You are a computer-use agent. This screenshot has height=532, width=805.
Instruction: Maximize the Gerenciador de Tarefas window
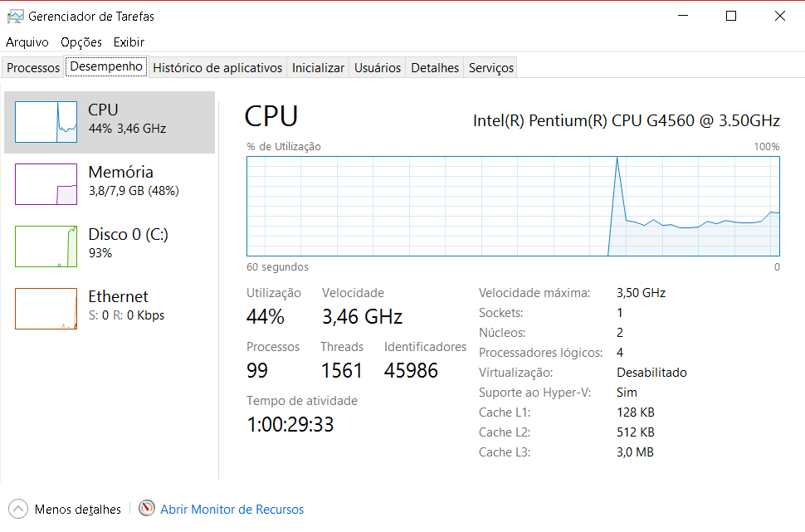pos(731,16)
